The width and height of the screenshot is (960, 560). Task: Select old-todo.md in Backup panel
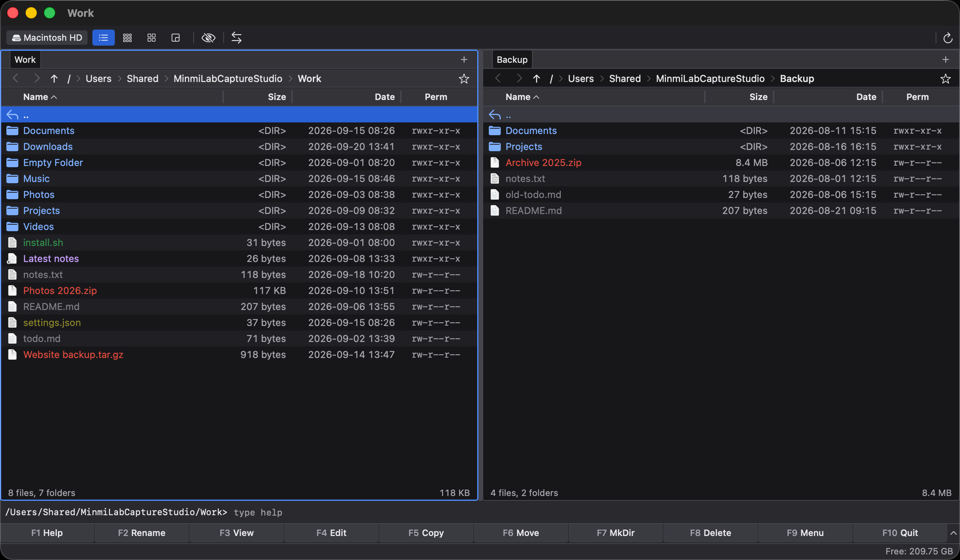point(721,195)
